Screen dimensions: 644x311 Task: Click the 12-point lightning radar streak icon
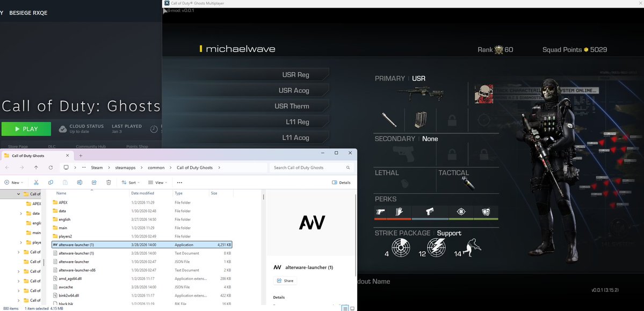pyautogui.click(x=436, y=247)
